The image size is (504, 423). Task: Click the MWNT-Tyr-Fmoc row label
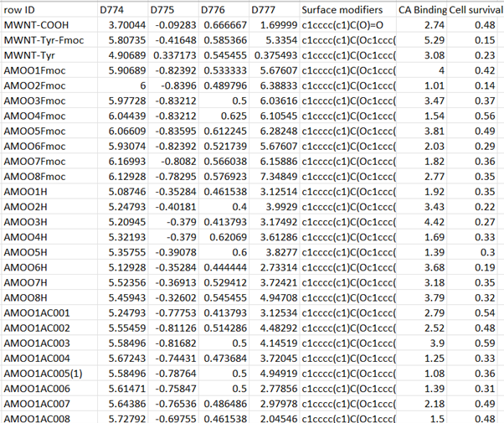coord(49,40)
